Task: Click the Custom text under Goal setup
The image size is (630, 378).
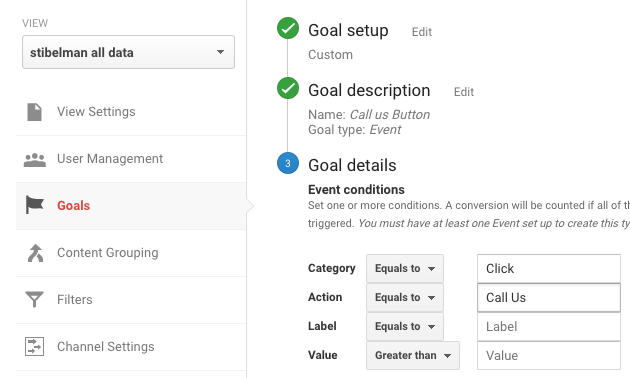Action: pos(330,55)
